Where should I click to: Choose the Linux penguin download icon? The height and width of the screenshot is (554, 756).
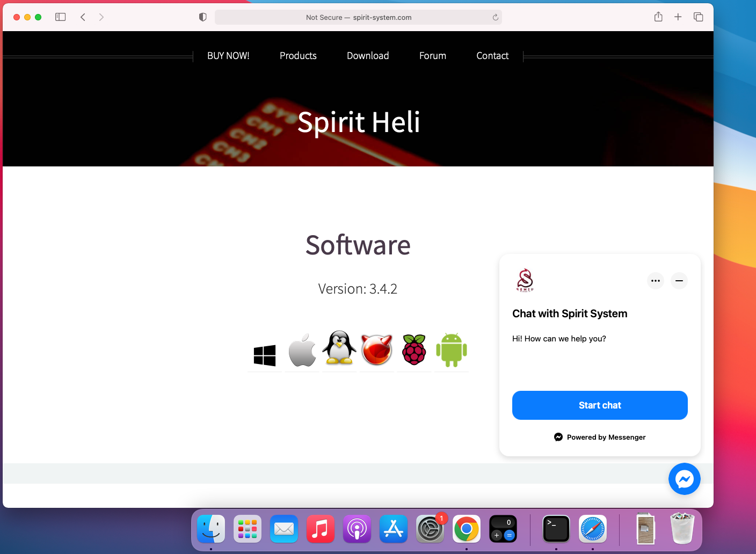pyautogui.click(x=339, y=348)
